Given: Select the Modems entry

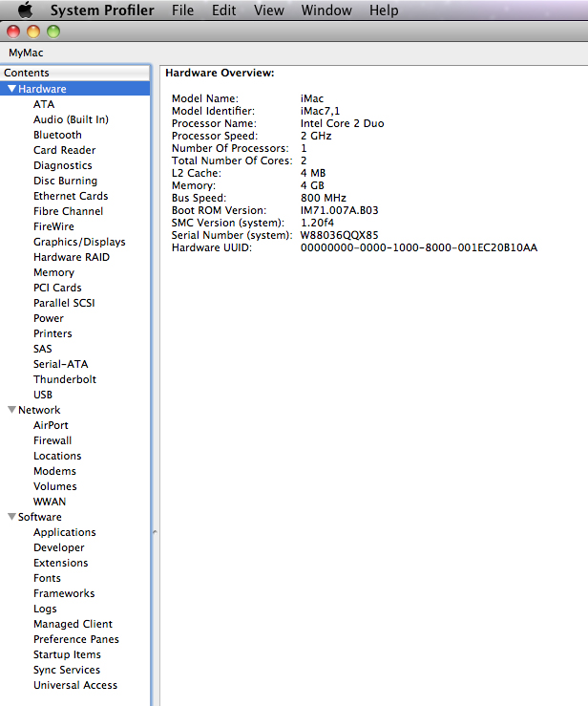Looking at the screenshot, I should click(54, 471).
